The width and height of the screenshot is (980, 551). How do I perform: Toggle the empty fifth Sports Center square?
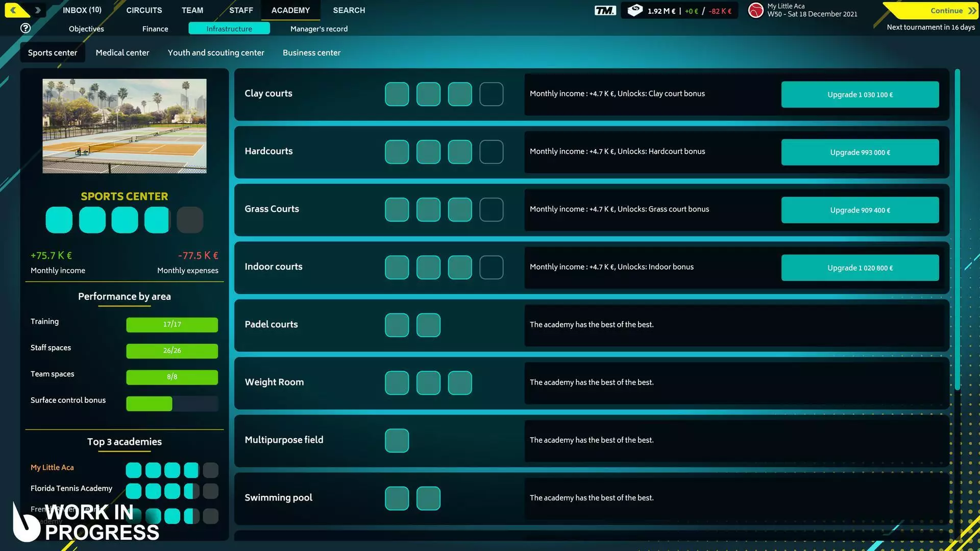(x=189, y=220)
